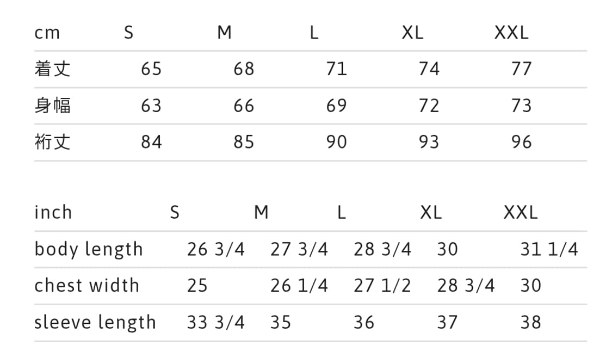Click the XXL column header in cm table
The width and height of the screenshot is (612, 364).
tap(511, 33)
